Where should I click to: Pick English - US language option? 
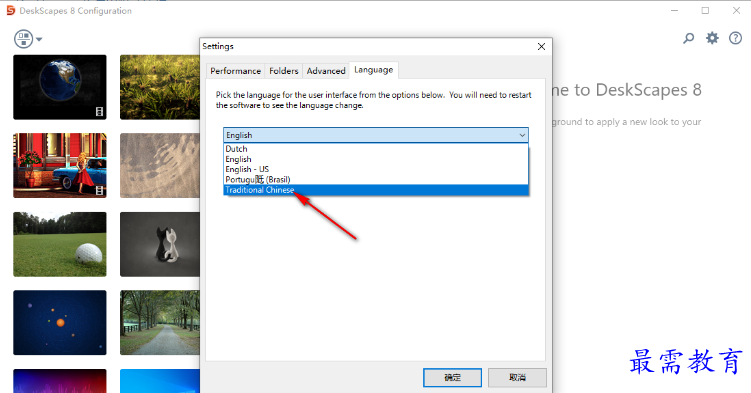(376, 169)
